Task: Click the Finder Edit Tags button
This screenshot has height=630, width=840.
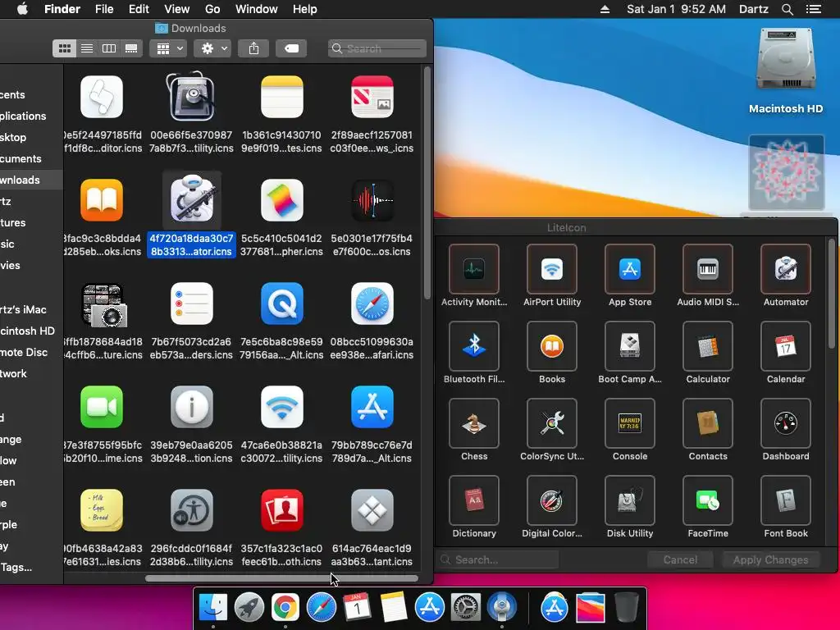Action: tap(291, 48)
